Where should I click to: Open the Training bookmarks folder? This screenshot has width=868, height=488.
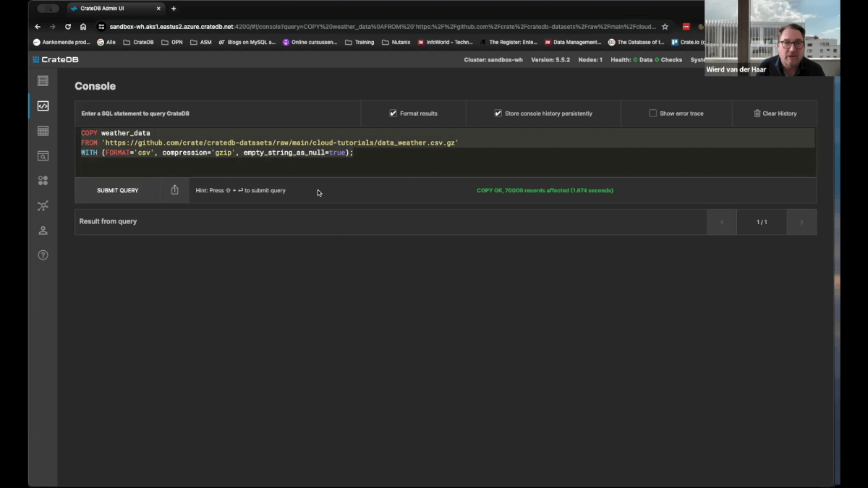359,42
